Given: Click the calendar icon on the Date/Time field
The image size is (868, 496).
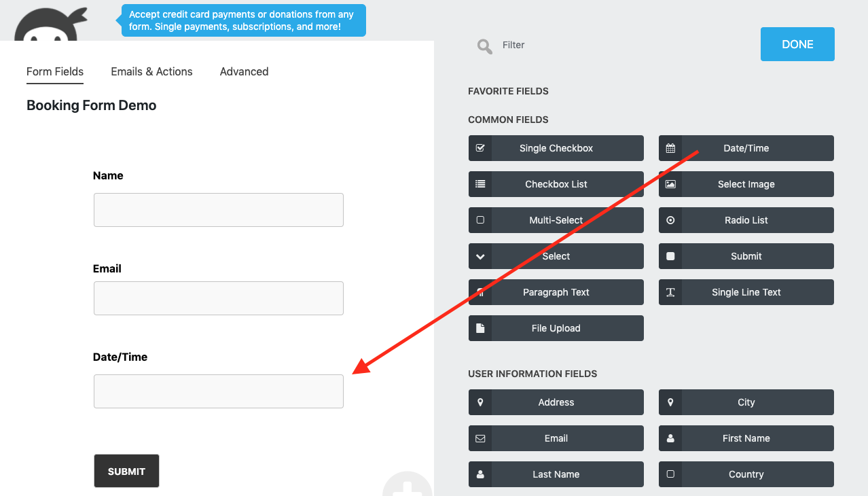Looking at the screenshot, I should tap(670, 148).
